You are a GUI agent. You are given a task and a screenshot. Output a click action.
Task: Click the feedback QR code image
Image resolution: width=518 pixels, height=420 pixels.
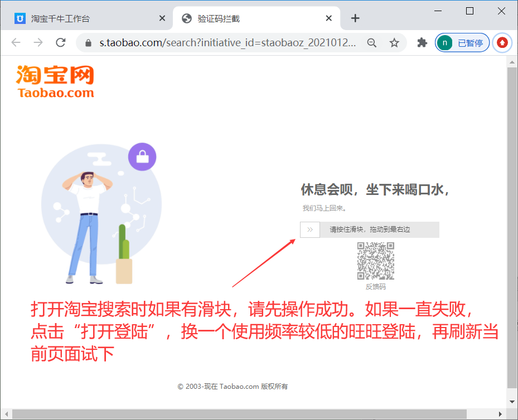click(375, 261)
